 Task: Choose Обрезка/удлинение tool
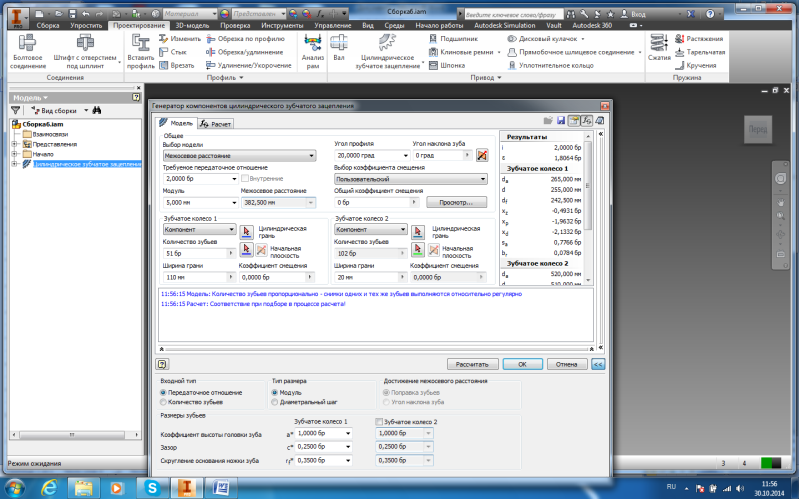(x=244, y=52)
